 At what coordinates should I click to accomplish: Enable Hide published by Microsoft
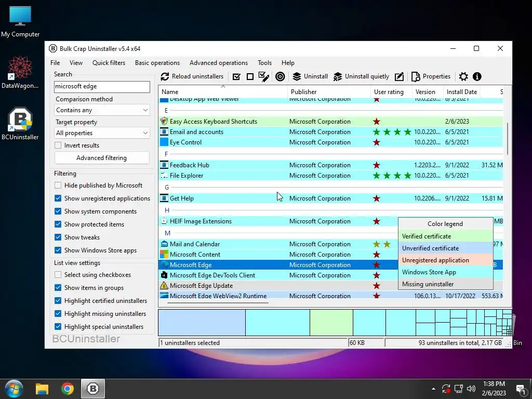tap(58, 185)
